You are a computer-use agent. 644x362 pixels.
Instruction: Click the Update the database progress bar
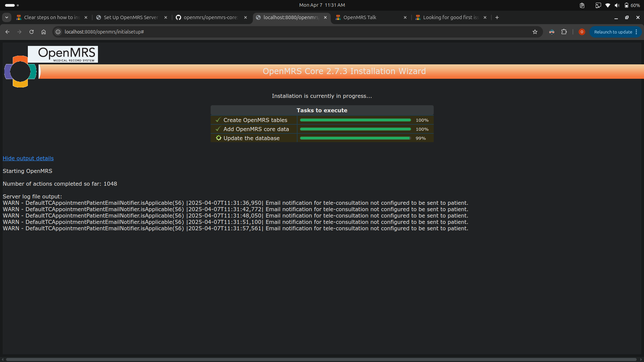coord(355,138)
